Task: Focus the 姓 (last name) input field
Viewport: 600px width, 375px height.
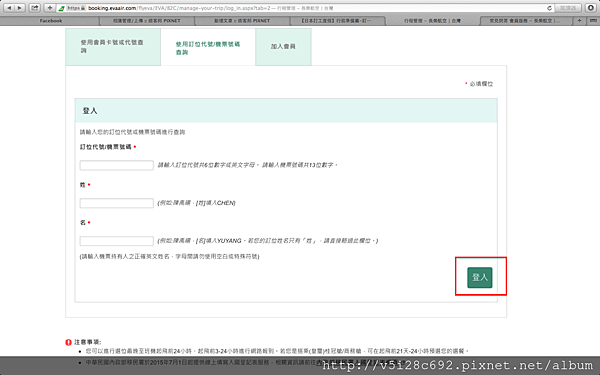Action: [x=116, y=203]
